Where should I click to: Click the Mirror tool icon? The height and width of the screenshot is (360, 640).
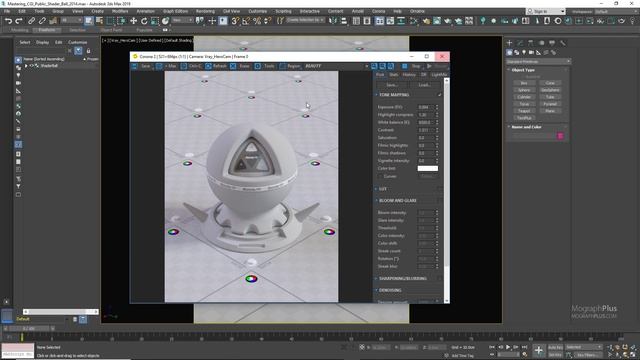(333, 21)
